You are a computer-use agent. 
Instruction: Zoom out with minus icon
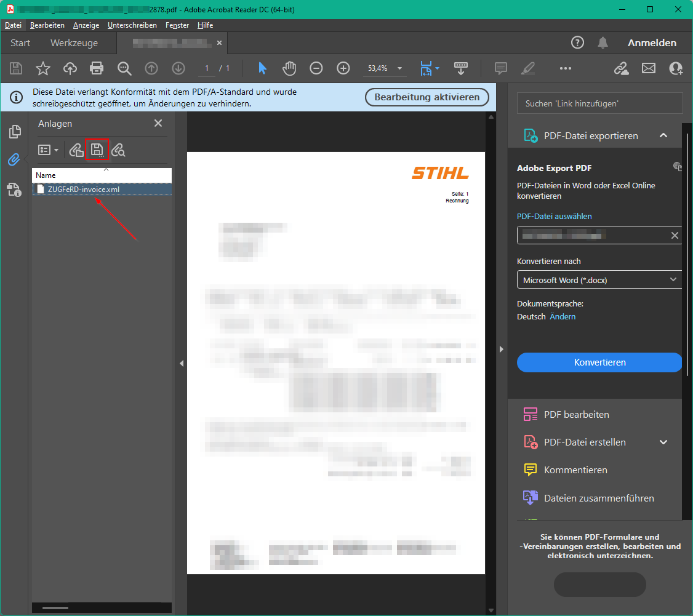coord(316,68)
